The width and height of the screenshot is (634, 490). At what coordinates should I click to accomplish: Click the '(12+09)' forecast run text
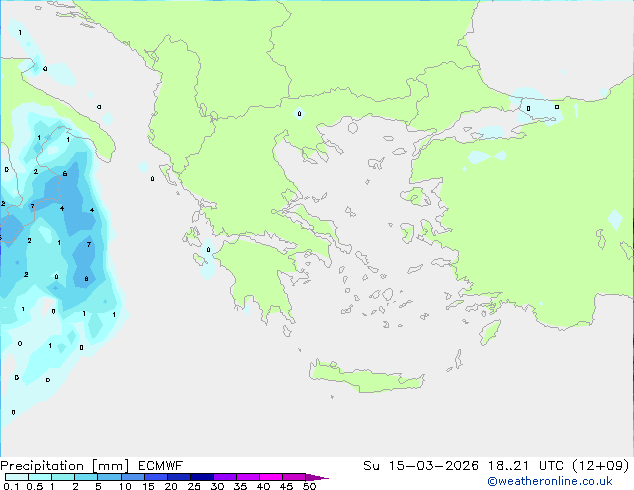[601, 466]
